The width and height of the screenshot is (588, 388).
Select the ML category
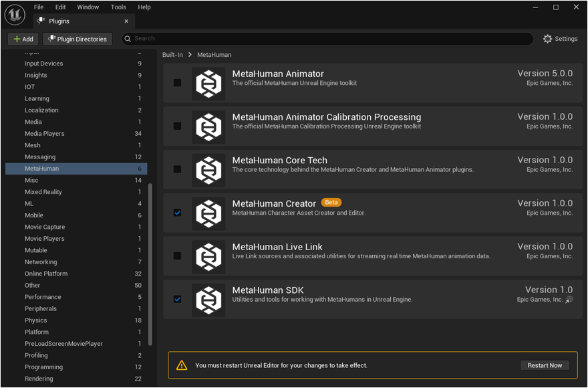[x=76, y=203]
